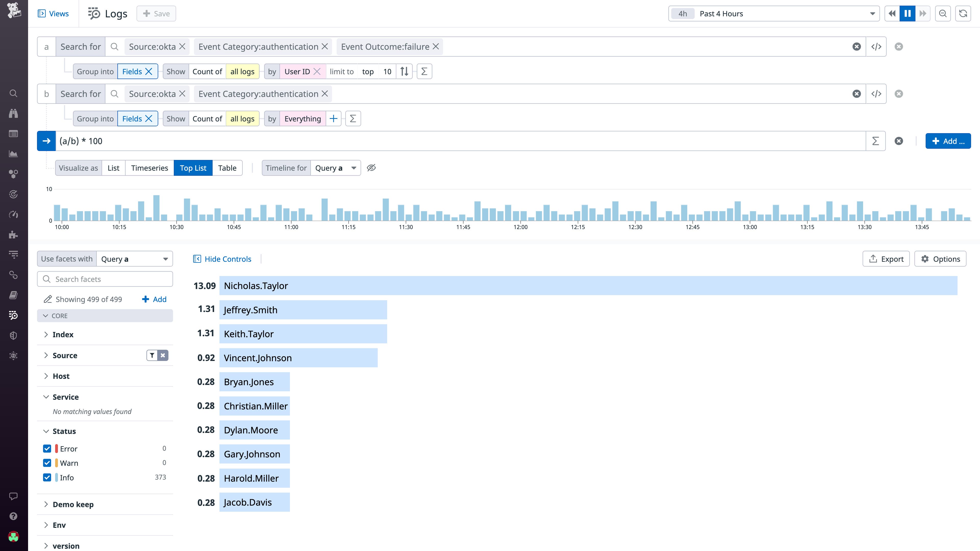This screenshot has height=551, width=980.
Task: Click the zoom-out magnifier icon near time controls
Action: (943, 13)
